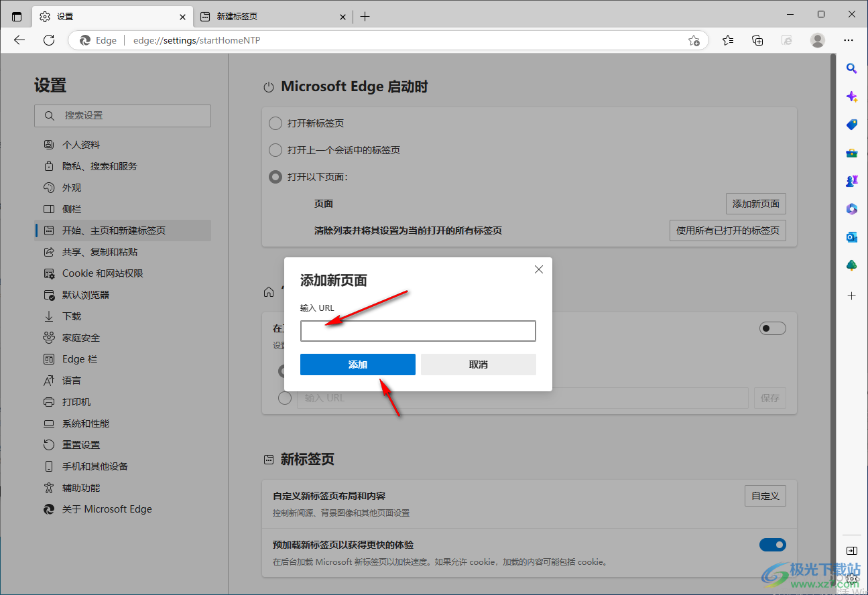Refresh the page with reload icon
The width and height of the screenshot is (868, 595).
click(x=49, y=40)
